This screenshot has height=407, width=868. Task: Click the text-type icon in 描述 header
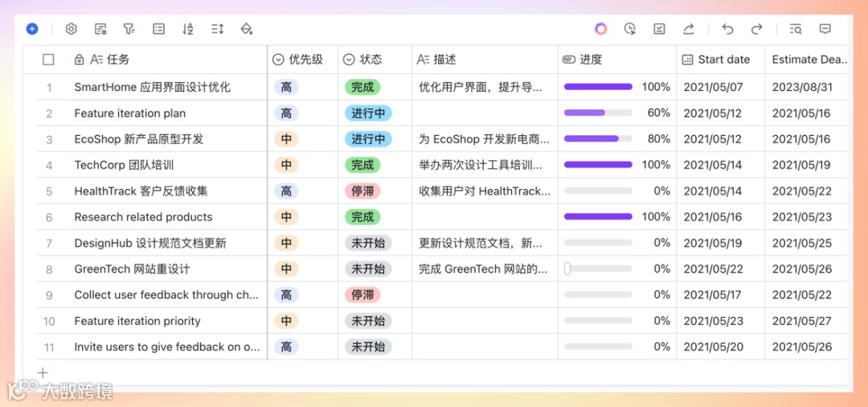(x=423, y=60)
